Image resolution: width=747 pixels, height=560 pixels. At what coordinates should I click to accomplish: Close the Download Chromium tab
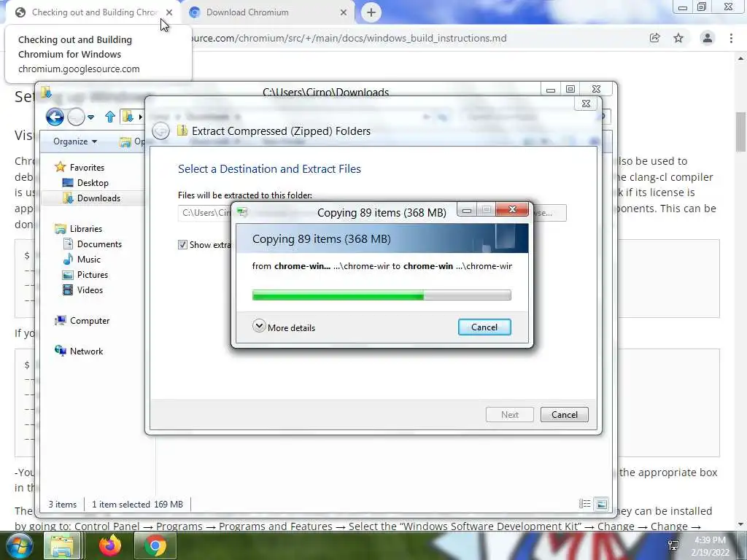(x=344, y=12)
